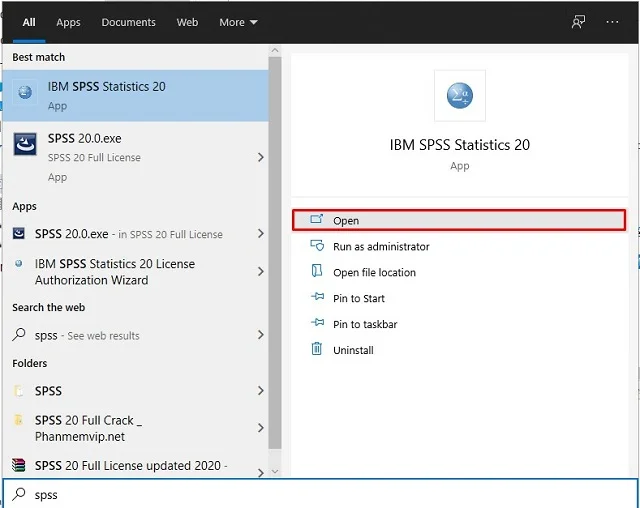Viewport: 640px width, 508px height.
Task: Open the SPSS folder result
Action: [135, 390]
